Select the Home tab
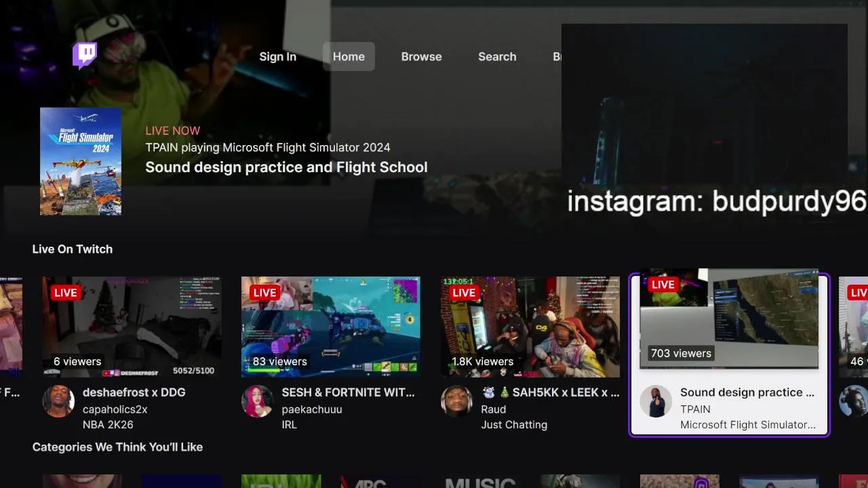Image resolution: width=868 pixels, height=488 pixels. coord(349,57)
